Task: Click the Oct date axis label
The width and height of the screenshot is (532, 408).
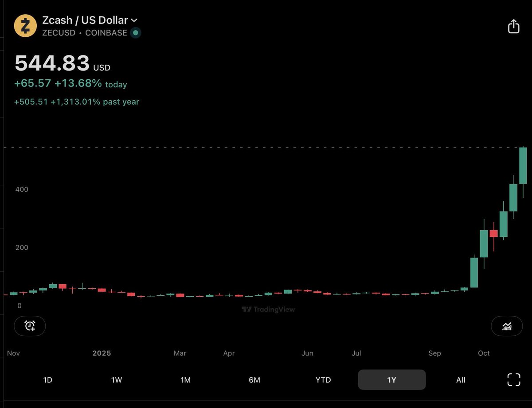Action: tap(484, 353)
